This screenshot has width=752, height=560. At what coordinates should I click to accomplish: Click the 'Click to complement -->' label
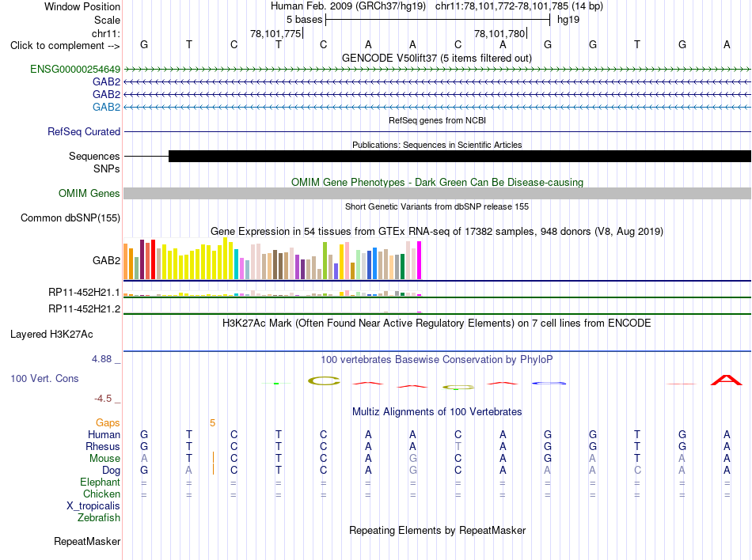[65, 46]
